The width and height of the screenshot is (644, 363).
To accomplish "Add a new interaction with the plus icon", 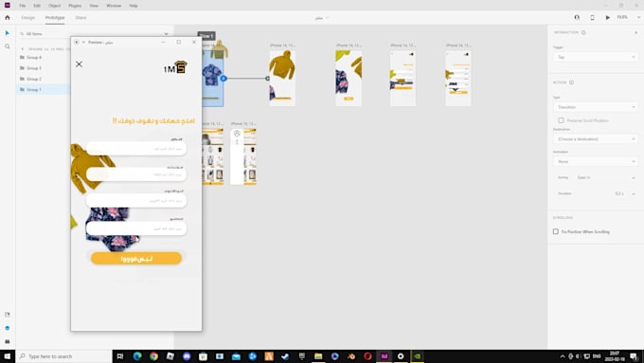I will coord(635,32).
